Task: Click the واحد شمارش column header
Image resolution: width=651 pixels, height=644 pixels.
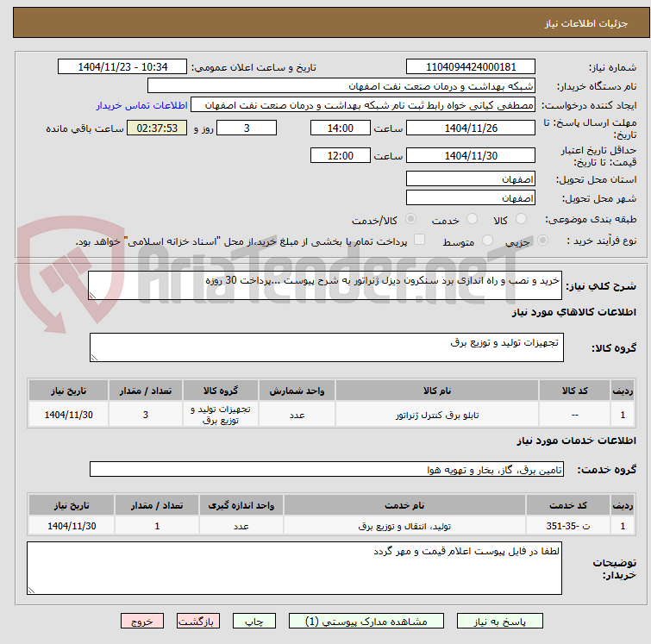Action: tap(297, 391)
